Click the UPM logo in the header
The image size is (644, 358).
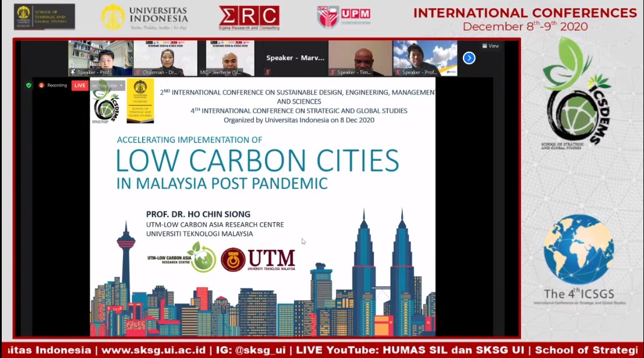tap(344, 16)
